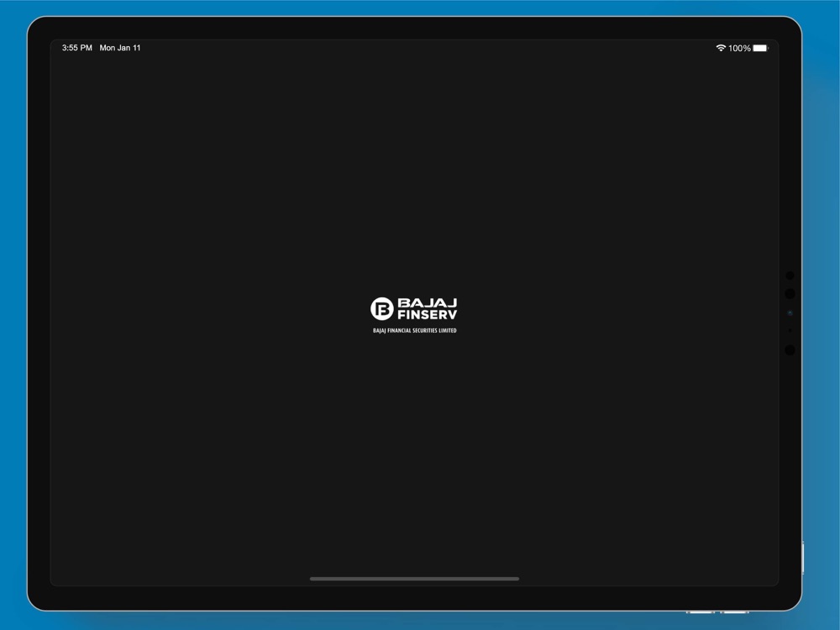The width and height of the screenshot is (840, 630).
Task: Tap the home indicator bar
Action: click(415, 579)
